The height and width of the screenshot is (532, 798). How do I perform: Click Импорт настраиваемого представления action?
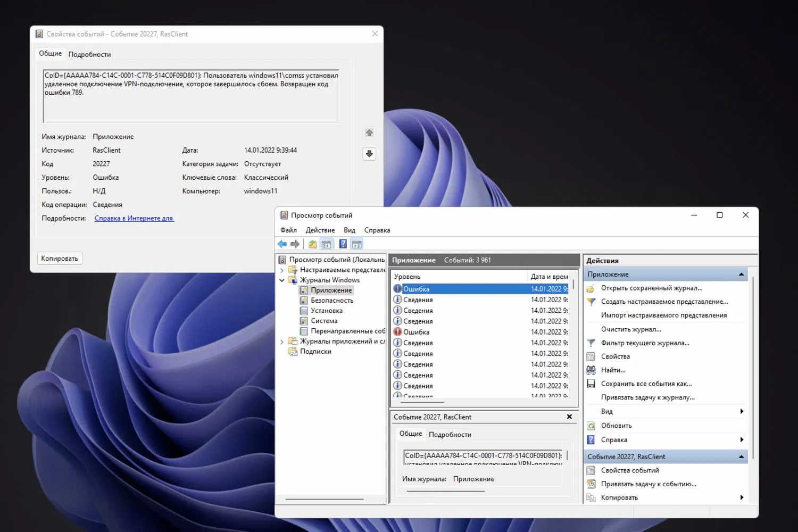(x=664, y=315)
